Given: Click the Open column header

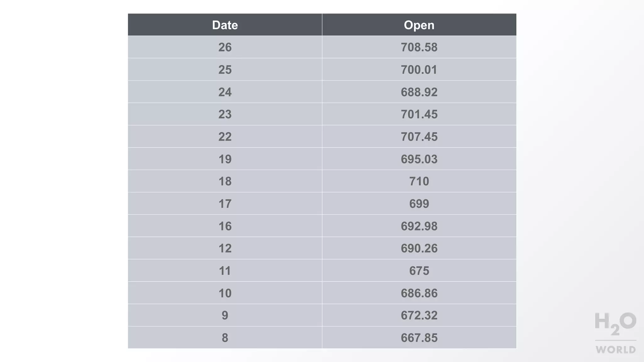Looking at the screenshot, I should pos(419,25).
